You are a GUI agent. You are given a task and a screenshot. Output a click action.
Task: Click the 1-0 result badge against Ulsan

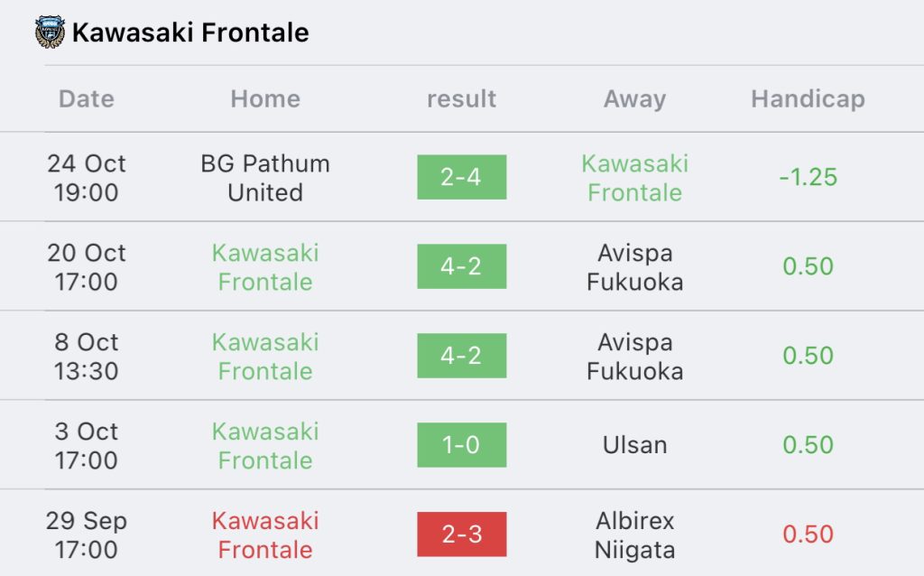coord(461,445)
